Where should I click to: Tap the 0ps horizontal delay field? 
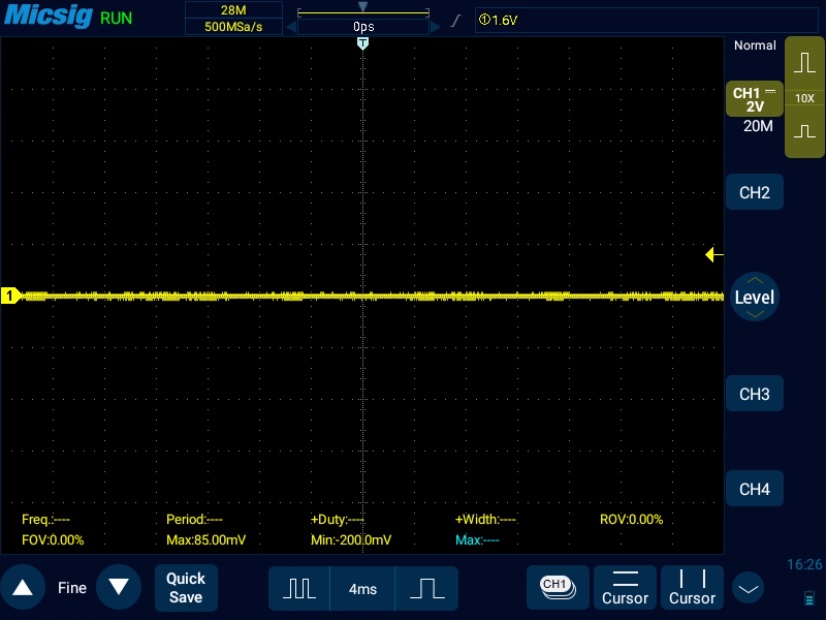(x=363, y=26)
